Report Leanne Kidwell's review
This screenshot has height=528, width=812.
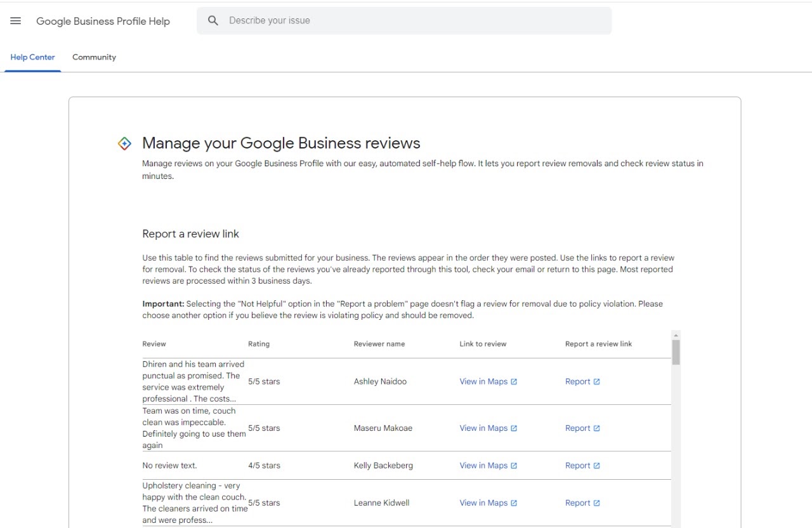582,503
